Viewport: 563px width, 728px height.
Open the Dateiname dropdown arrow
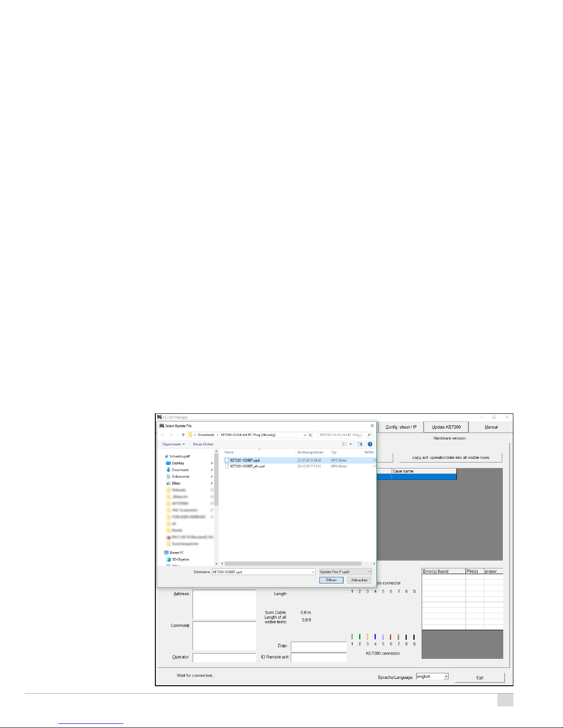pos(313,572)
